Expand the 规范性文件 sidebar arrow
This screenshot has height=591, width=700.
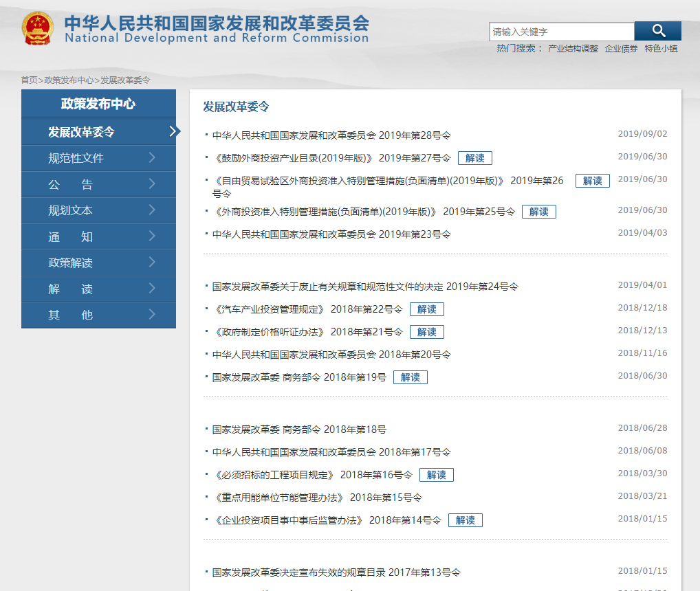[x=152, y=158]
